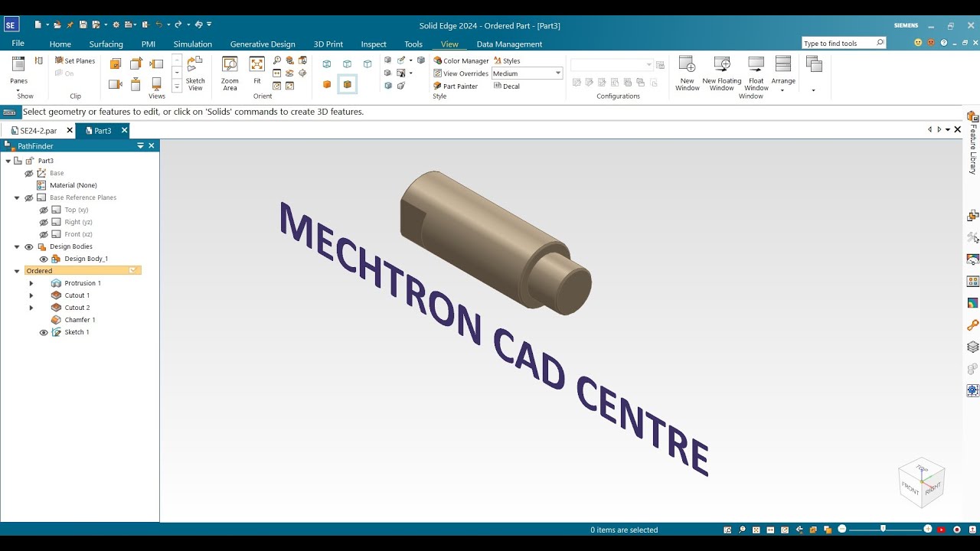Close the Part3 document tab
Viewport: 980px width, 551px height.
click(124, 131)
